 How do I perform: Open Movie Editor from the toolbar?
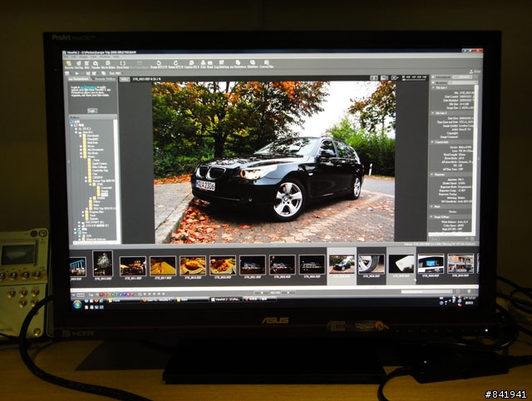[108, 65]
